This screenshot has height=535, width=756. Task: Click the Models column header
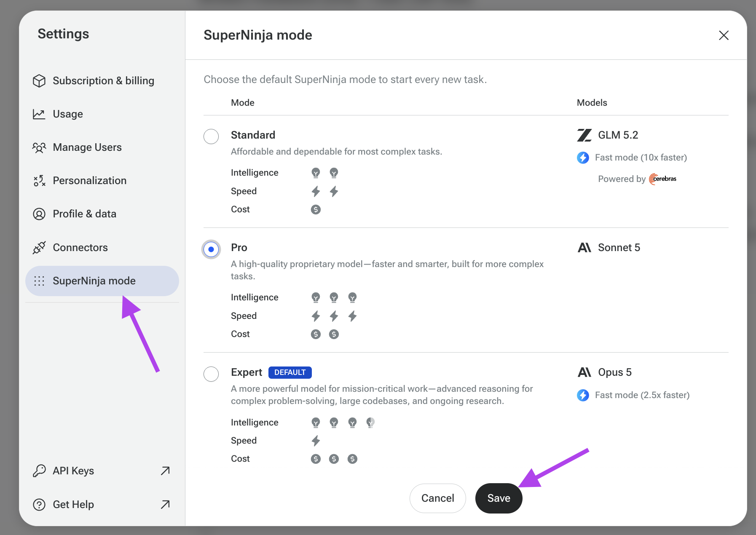pyautogui.click(x=592, y=103)
